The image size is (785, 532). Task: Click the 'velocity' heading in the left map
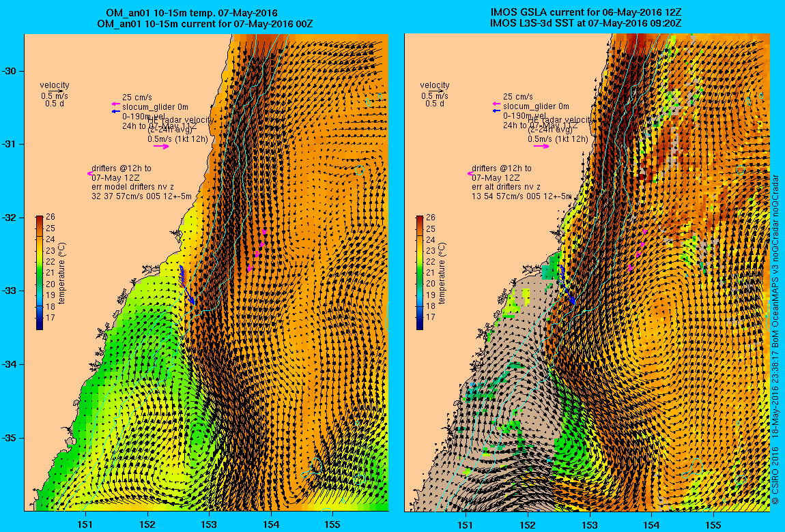pos(55,85)
